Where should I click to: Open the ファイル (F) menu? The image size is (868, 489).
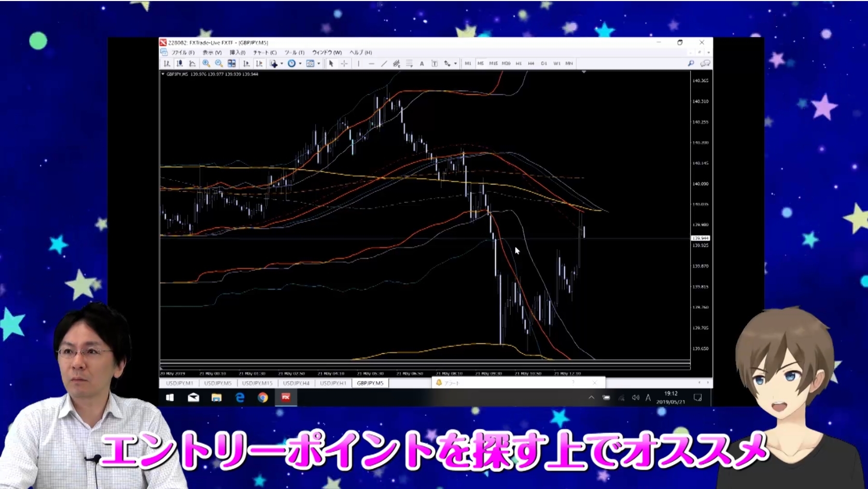click(183, 52)
